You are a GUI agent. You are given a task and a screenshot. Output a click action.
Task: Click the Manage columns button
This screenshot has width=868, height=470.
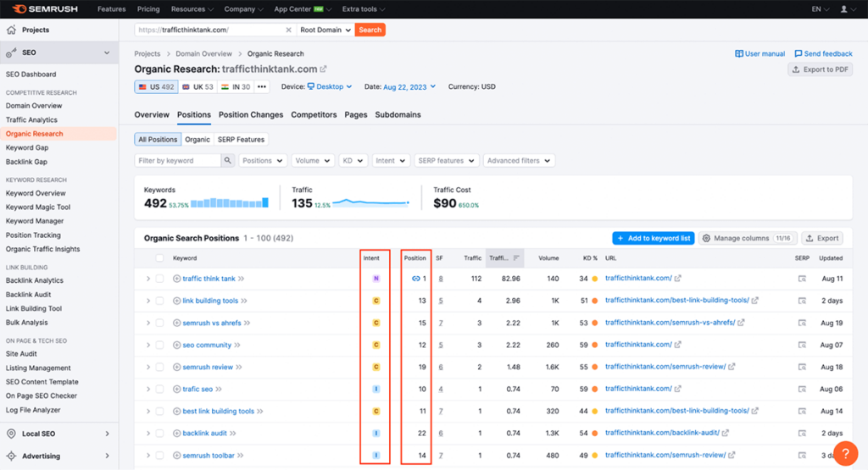click(x=748, y=238)
